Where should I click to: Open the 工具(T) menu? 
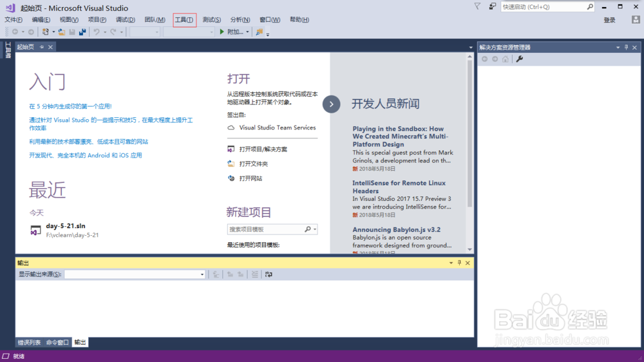pos(184,20)
